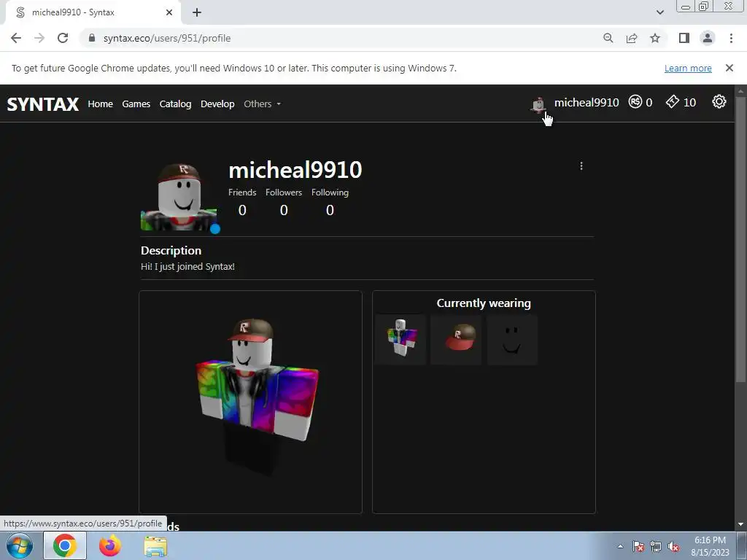Open Windows Explorer from taskbar

pyautogui.click(x=155, y=547)
